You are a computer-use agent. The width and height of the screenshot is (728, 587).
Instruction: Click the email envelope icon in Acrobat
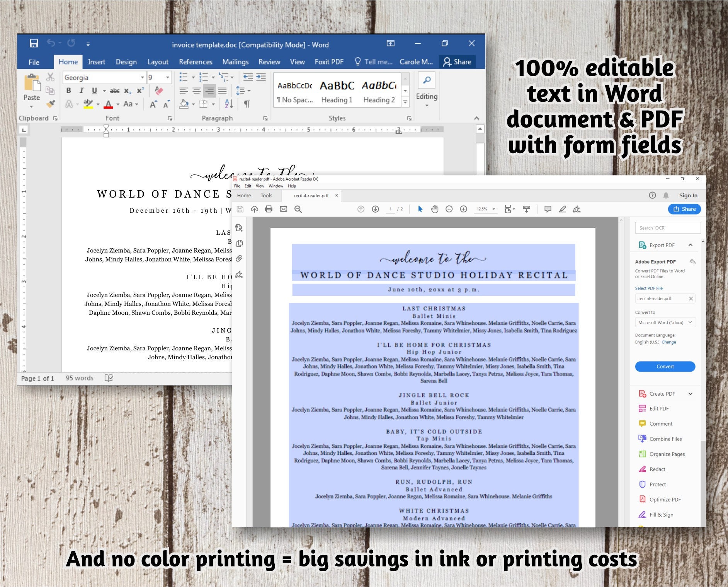[x=283, y=209]
